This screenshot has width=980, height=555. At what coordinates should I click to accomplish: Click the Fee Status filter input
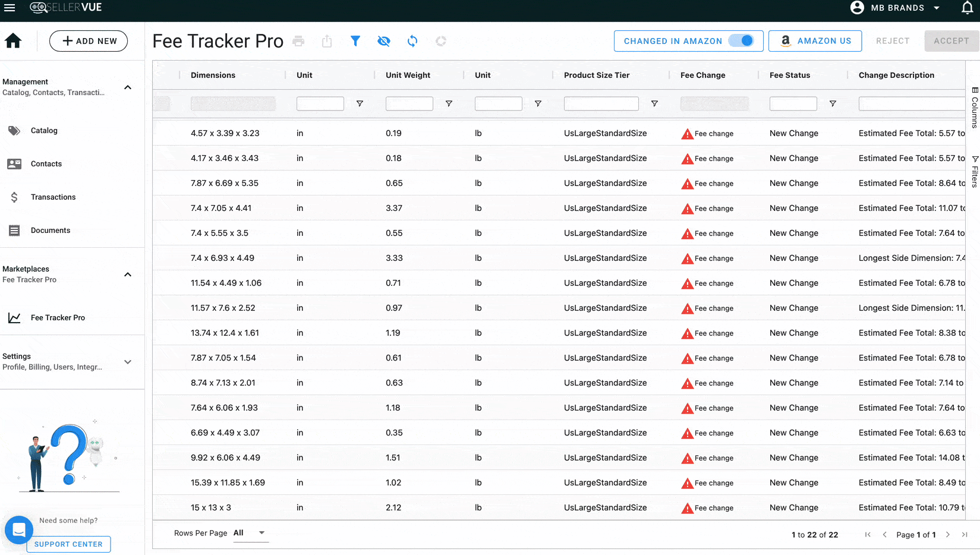793,103
